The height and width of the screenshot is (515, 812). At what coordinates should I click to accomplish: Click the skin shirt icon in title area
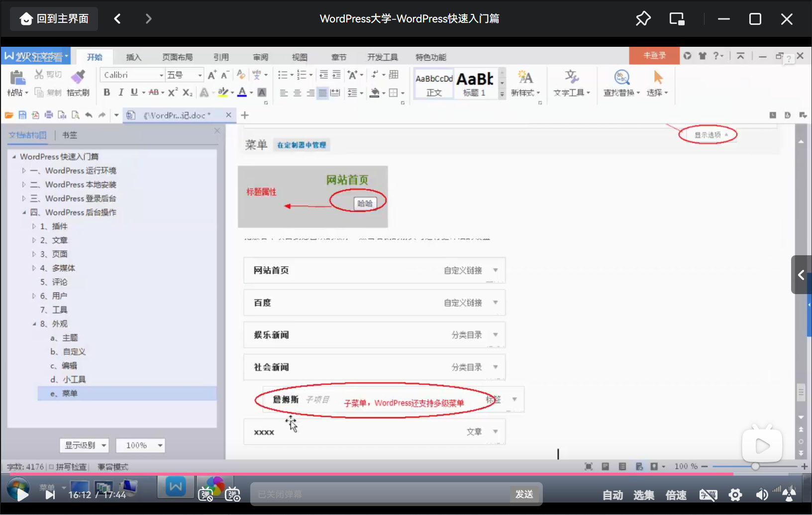point(703,56)
